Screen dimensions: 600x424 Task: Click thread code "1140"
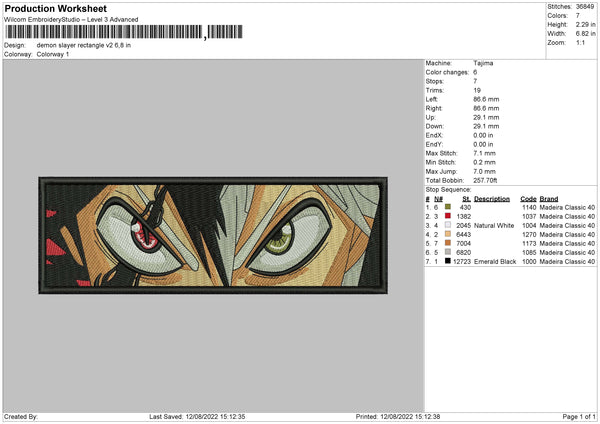click(x=529, y=207)
